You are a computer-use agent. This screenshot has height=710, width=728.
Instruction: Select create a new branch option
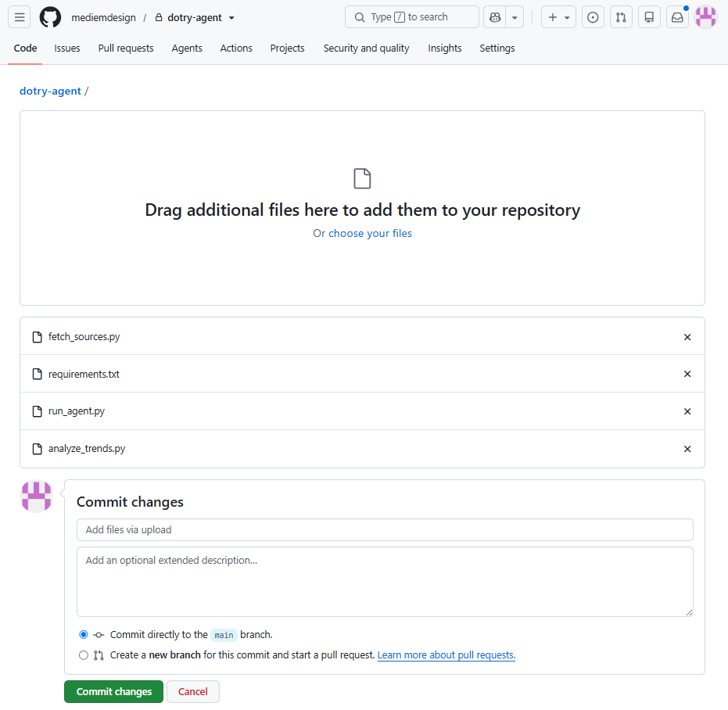(84, 655)
